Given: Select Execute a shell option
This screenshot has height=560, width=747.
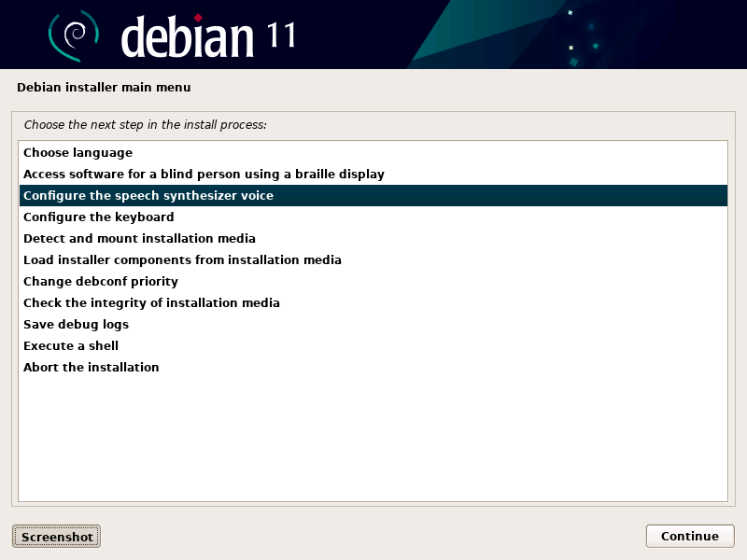Looking at the screenshot, I should (x=373, y=345).
